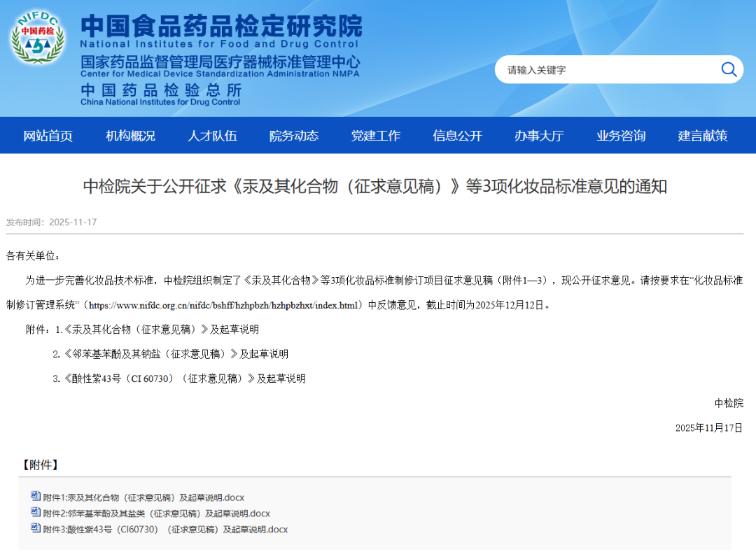The width and height of the screenshot is (756, 559).
Task: Click the 中国食品药品检定研究院 site title
Action: [221, 27]
